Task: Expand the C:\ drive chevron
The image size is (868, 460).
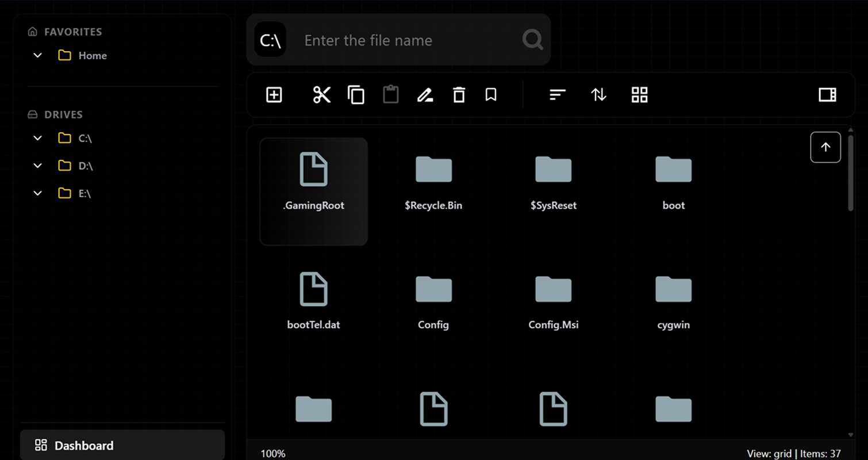Action: 38,139
